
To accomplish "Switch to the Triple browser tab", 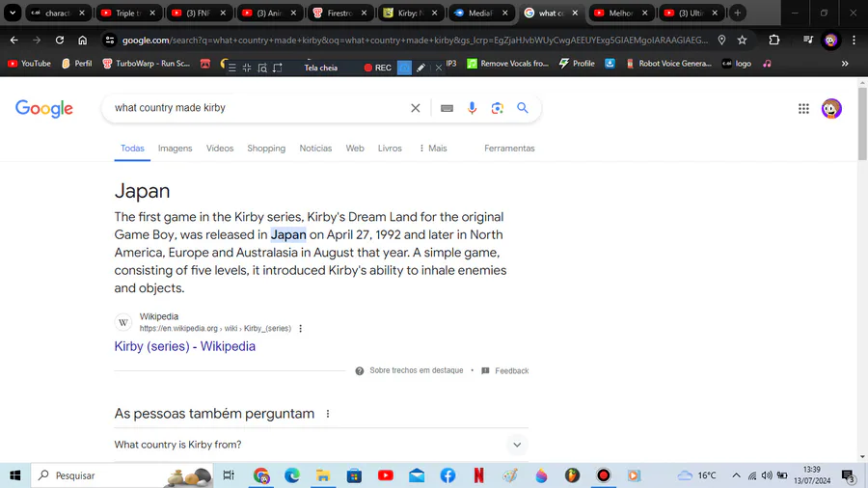I will pos(129,13).
